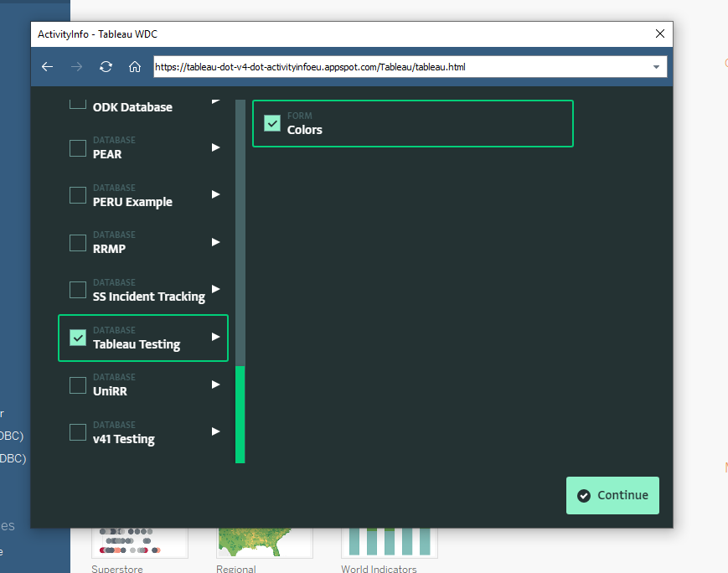The height and width of the screenshot is (573, 728).
Task: Click the forward navigation arrow
Action: tap(76, 67)
